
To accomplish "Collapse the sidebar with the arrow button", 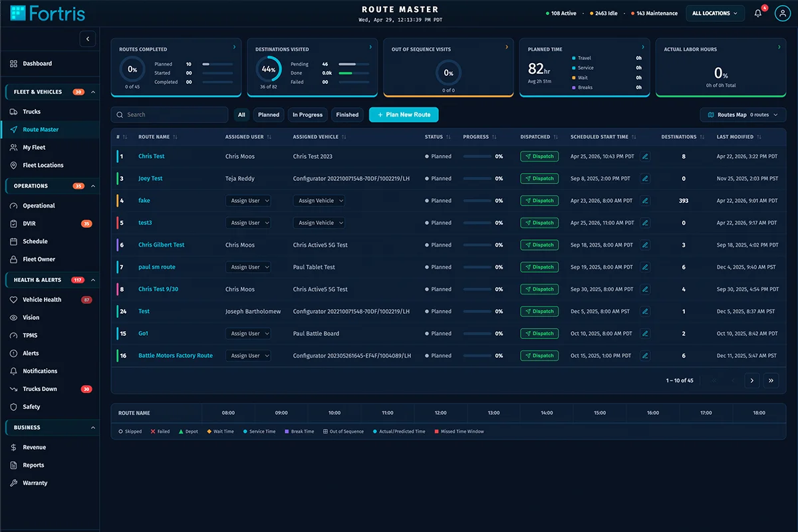I will coord(88,39).
